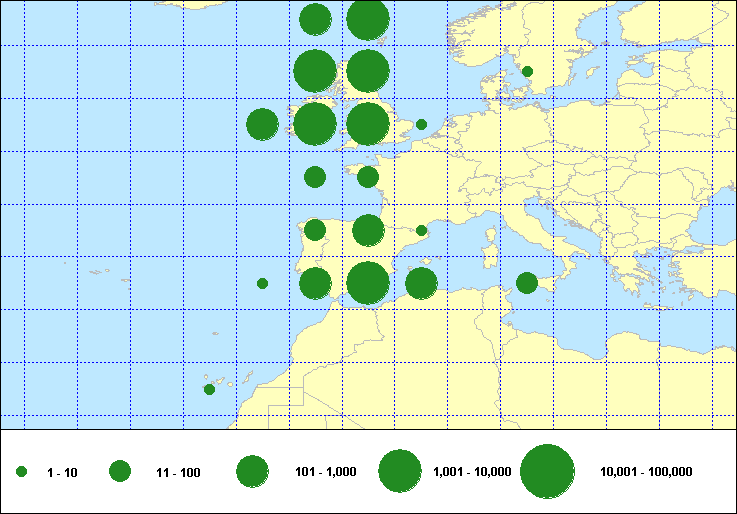Image resolution: width=737 pixels, height=514 pixels.
Task: Click the legend circle for 1 - 10
Action: click(x=22, y=472)
